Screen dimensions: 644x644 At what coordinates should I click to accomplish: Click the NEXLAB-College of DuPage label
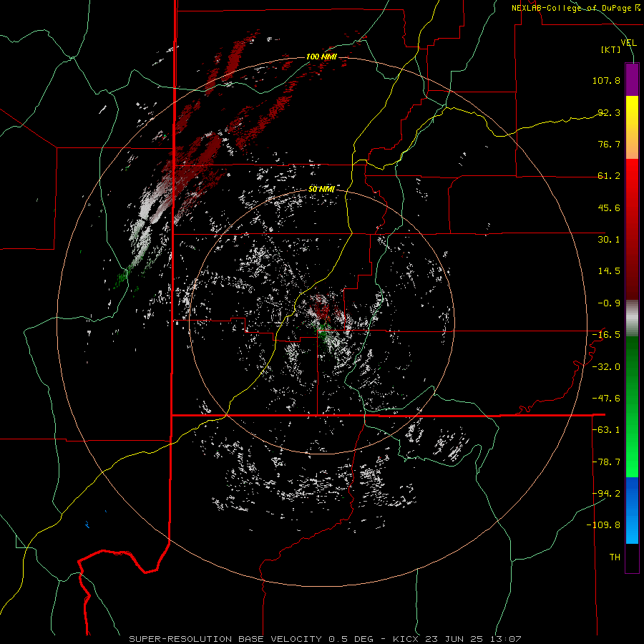pyautogui.click(x=575, y=8)
